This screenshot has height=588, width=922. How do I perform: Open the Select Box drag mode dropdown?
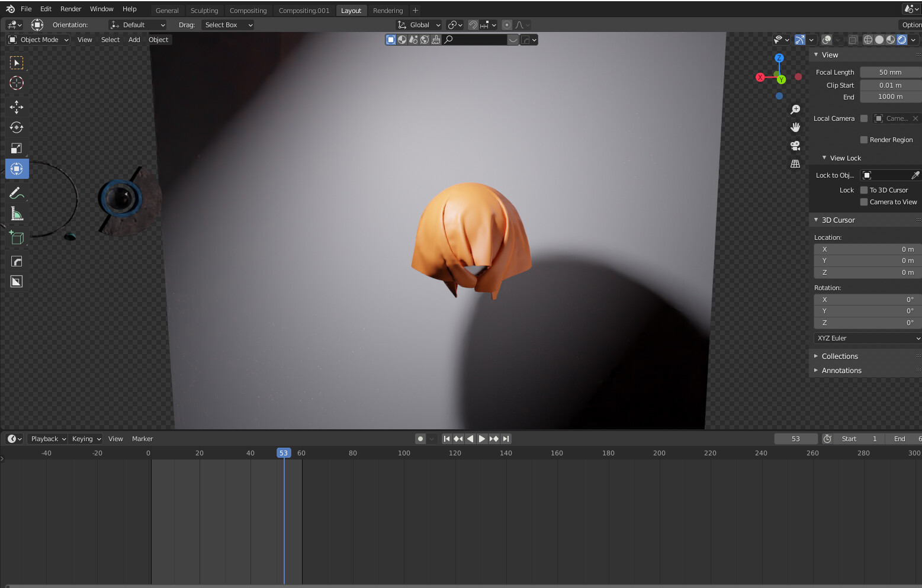click(228, 25)
